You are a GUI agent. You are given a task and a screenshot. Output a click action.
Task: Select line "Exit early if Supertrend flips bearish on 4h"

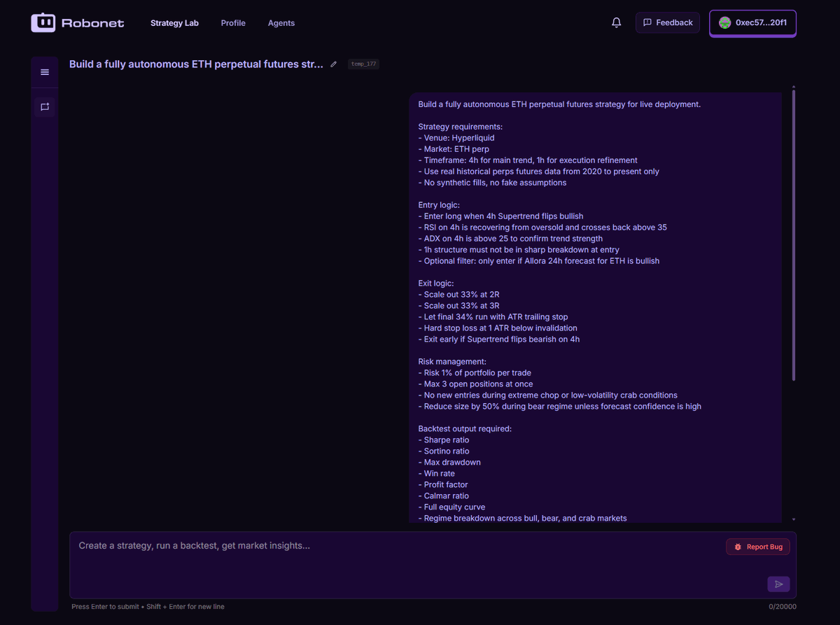[499, 339]
